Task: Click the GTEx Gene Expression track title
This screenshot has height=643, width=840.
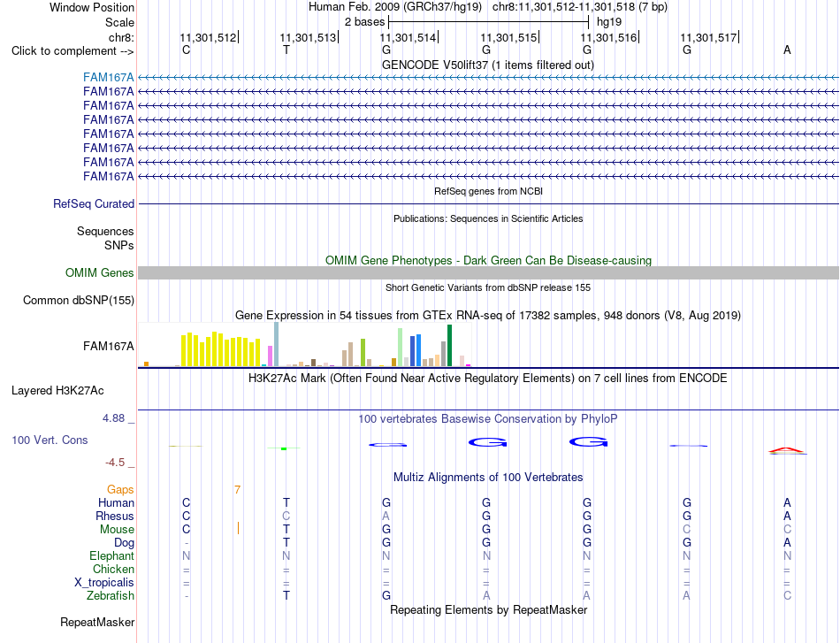Action: coord(488,315)
